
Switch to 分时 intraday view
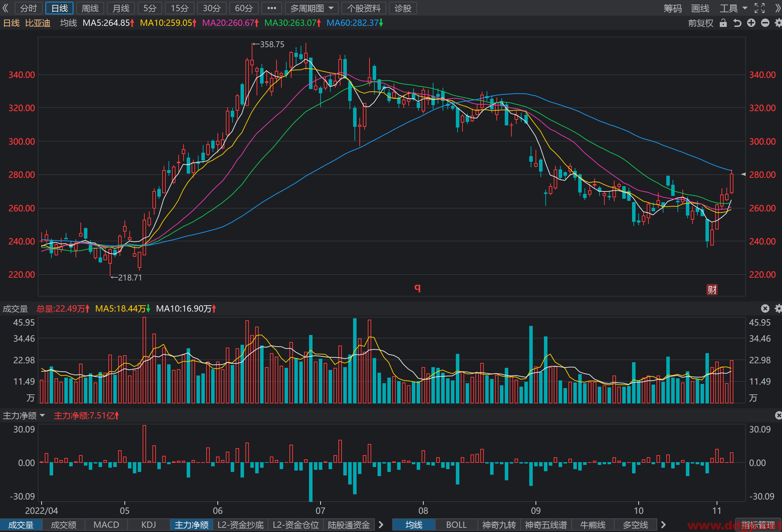(29, 8)
